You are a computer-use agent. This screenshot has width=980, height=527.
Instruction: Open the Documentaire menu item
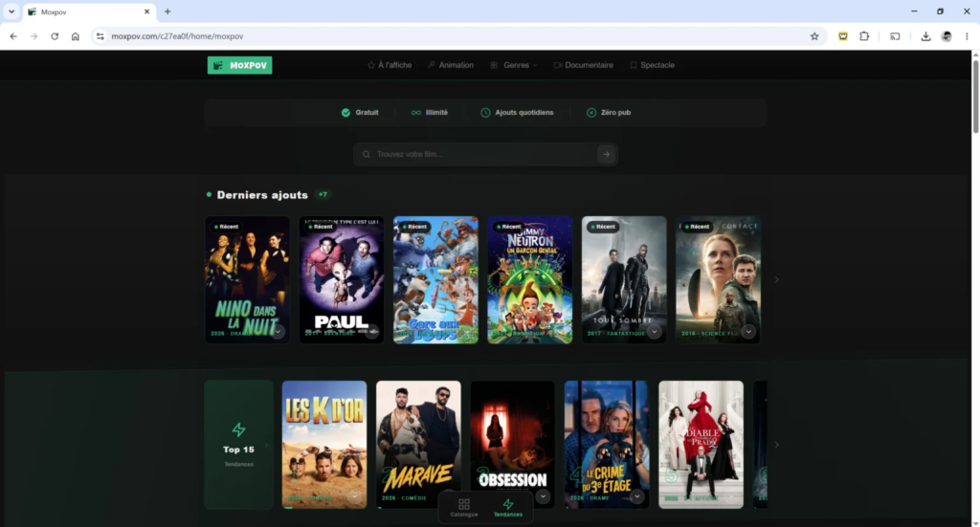pos(583,65)
